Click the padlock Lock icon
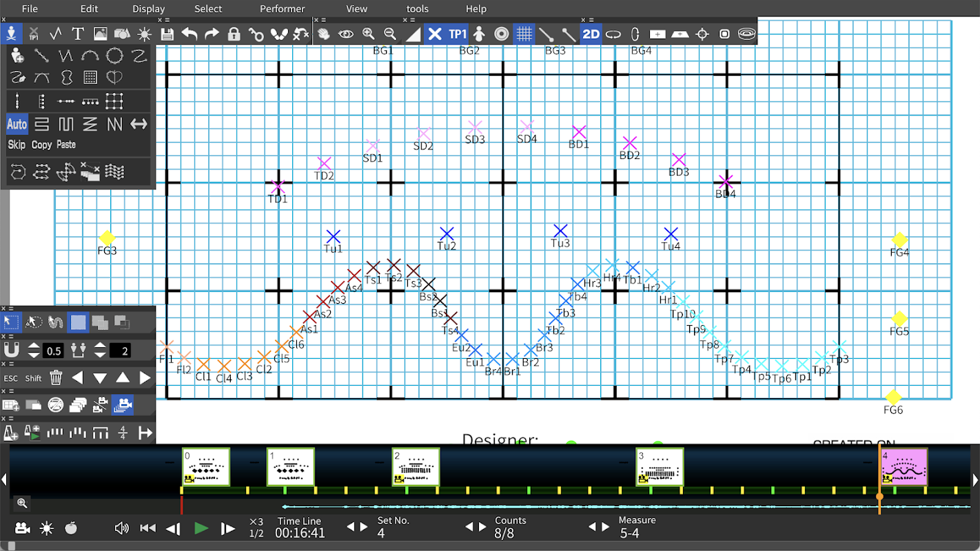This screenshot has width=980, height=551. 234,34
